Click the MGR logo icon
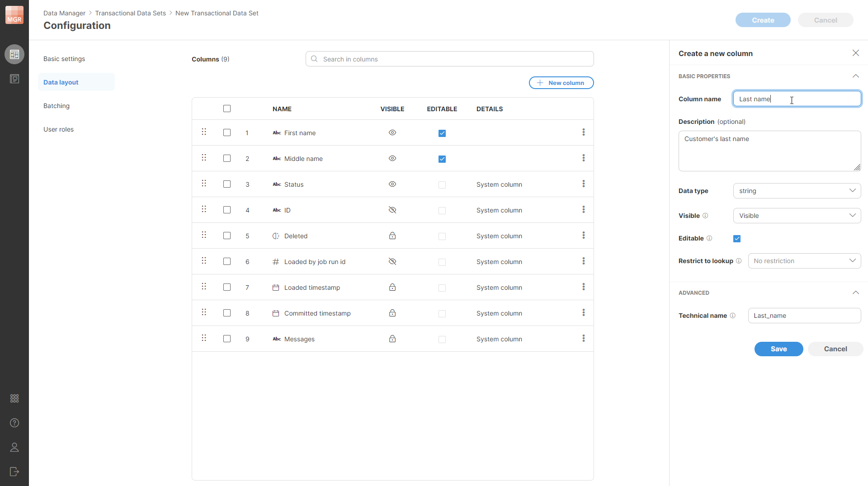This screenshot has height=486, width=868. 14,14
